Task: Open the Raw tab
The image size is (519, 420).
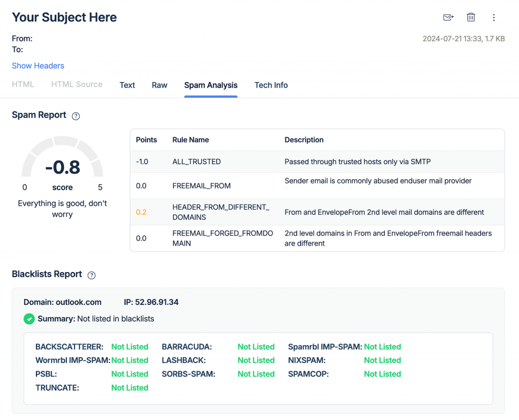Action: pyautogui.click(x=159, y=85)
